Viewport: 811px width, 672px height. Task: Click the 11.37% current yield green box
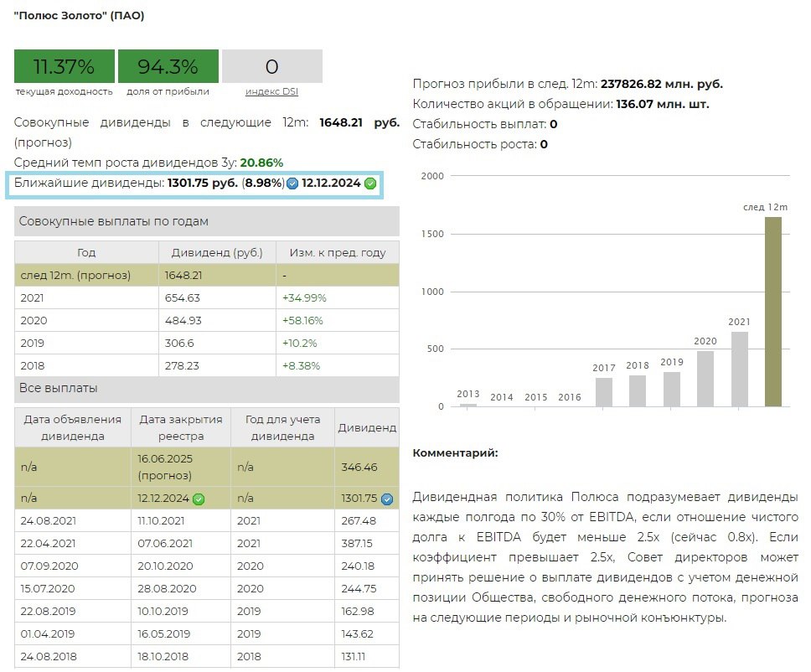click(64, 67)
